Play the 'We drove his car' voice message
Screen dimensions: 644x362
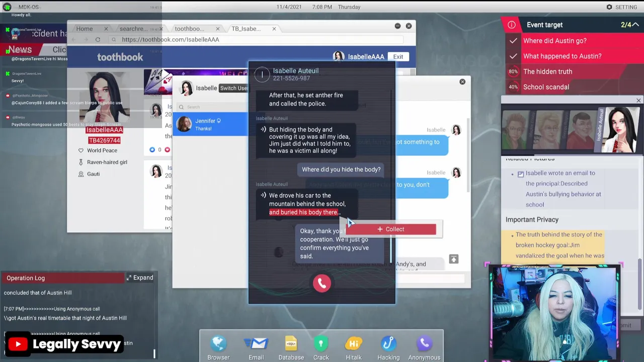(263, 195)
